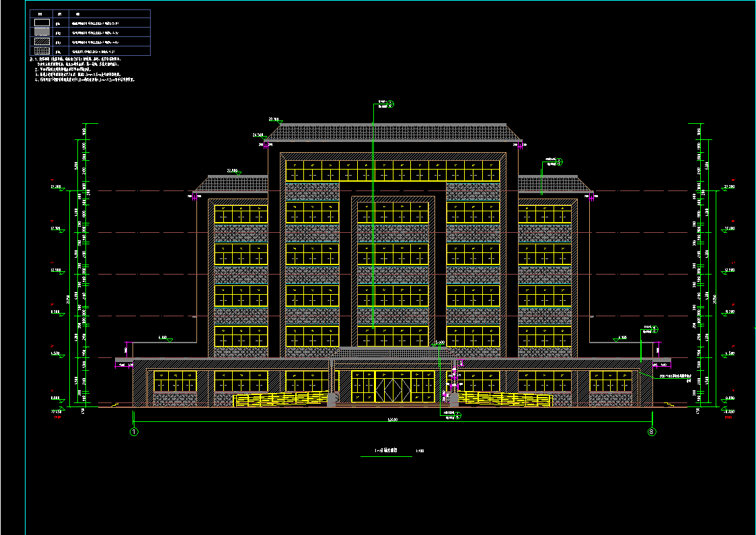Select the grid-pattern legend swatch
756x535 pixels.
(42, 50)
